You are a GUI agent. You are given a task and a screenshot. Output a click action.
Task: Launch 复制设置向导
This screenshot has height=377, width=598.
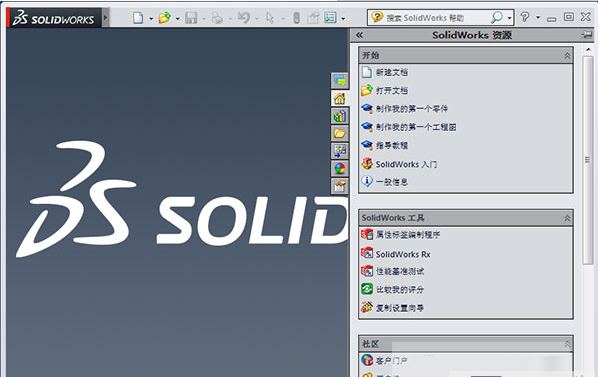coord(400,308)
